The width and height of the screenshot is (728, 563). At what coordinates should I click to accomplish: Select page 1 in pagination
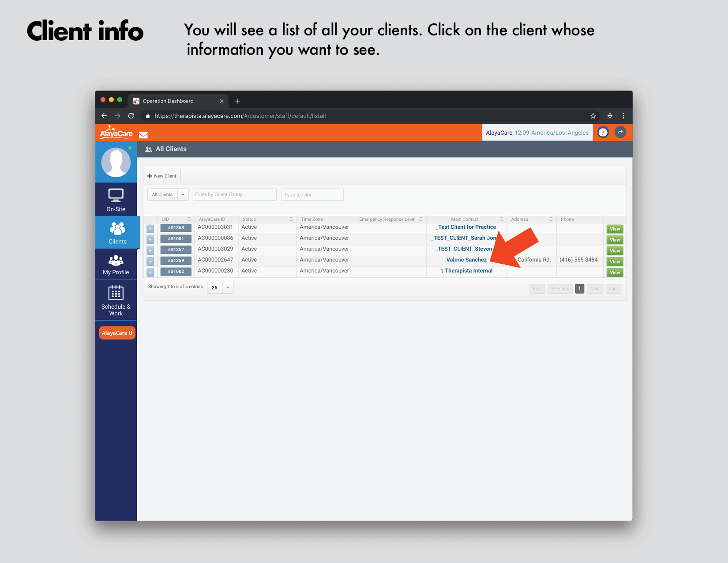coord(579,289)
